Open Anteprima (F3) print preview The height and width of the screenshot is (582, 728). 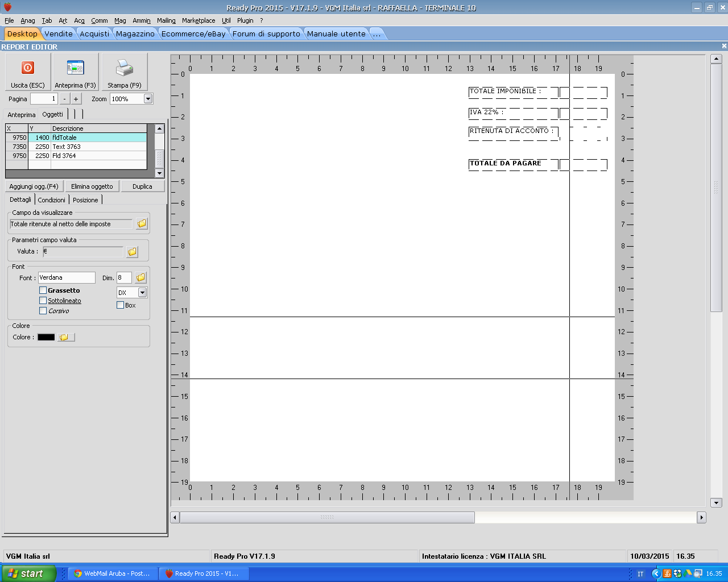pyautogui.click(x=75, y=68)
